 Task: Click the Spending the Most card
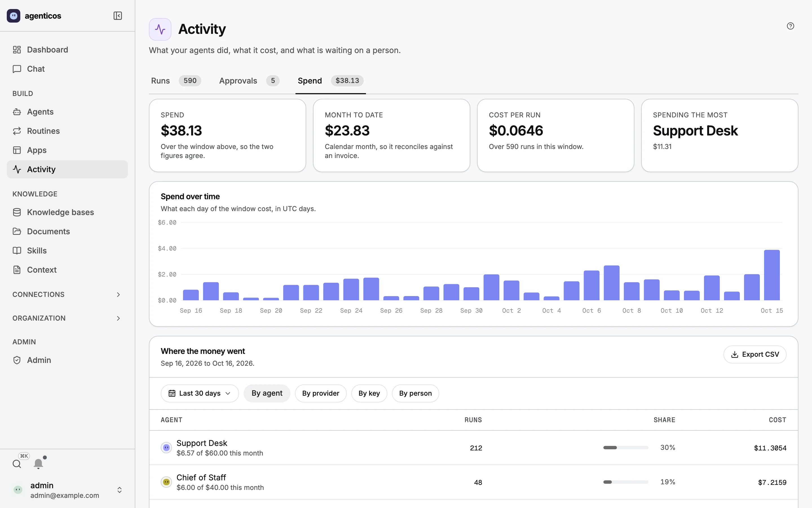720,135
